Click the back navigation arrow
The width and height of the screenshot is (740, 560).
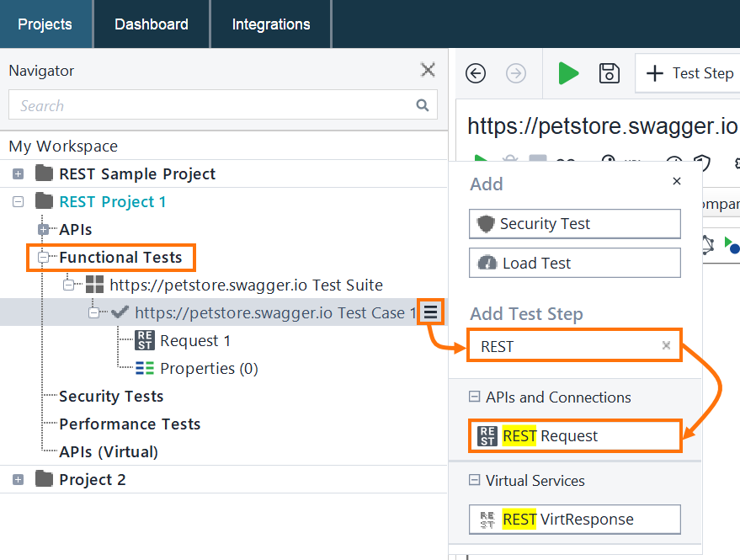pos(476,73)
